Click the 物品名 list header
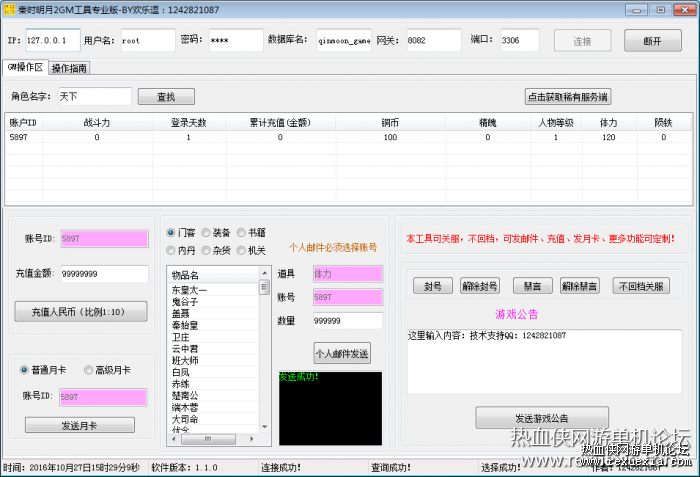This screenshot has width=700, height=477. coord(213,275)
